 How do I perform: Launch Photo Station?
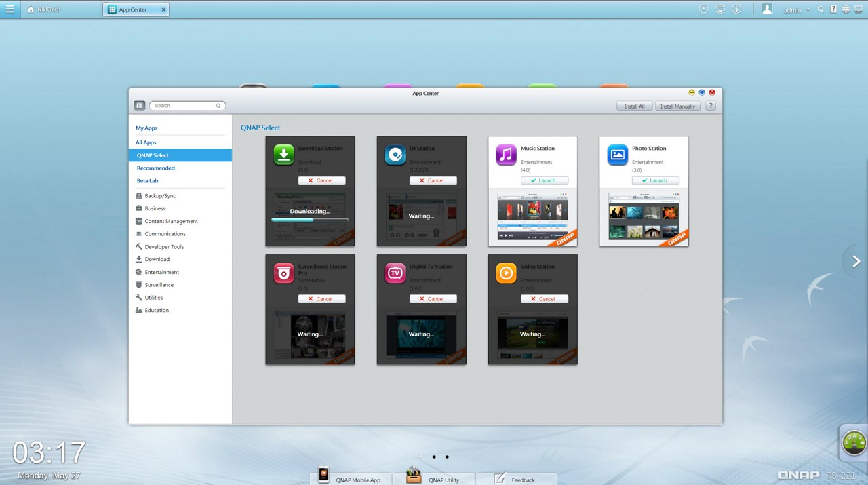(x=656, y=180)
